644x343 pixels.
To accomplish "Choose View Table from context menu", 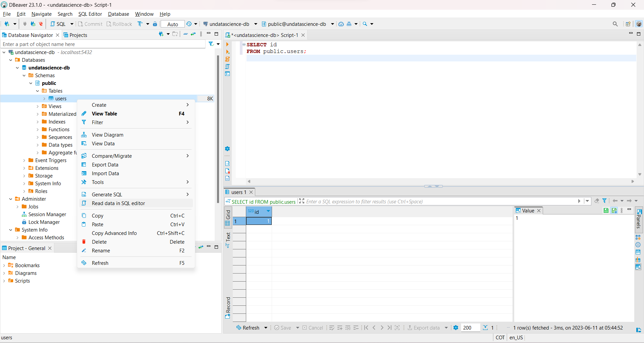I will point(136,114).
